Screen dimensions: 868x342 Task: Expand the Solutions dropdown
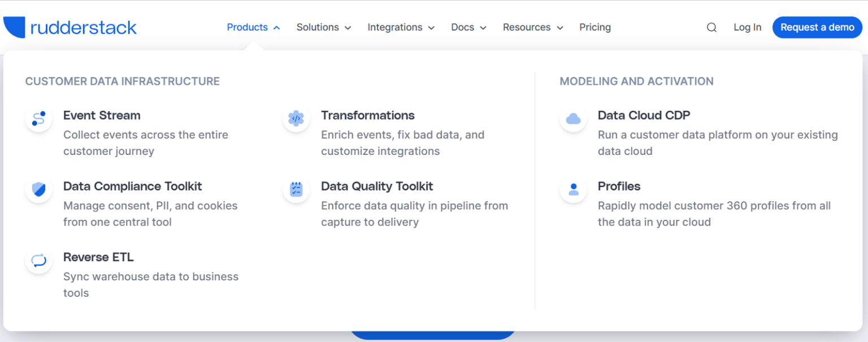pyautogui.click(x=324, y=27)
